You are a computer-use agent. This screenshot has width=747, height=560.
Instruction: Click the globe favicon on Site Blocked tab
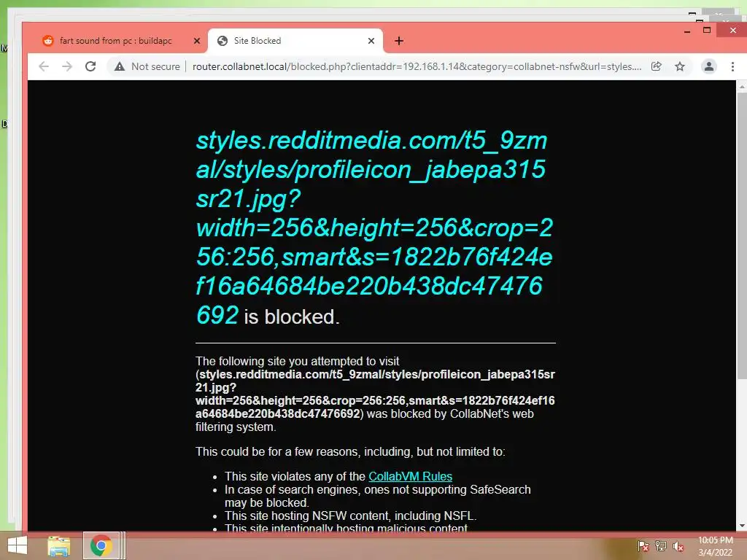222,41
